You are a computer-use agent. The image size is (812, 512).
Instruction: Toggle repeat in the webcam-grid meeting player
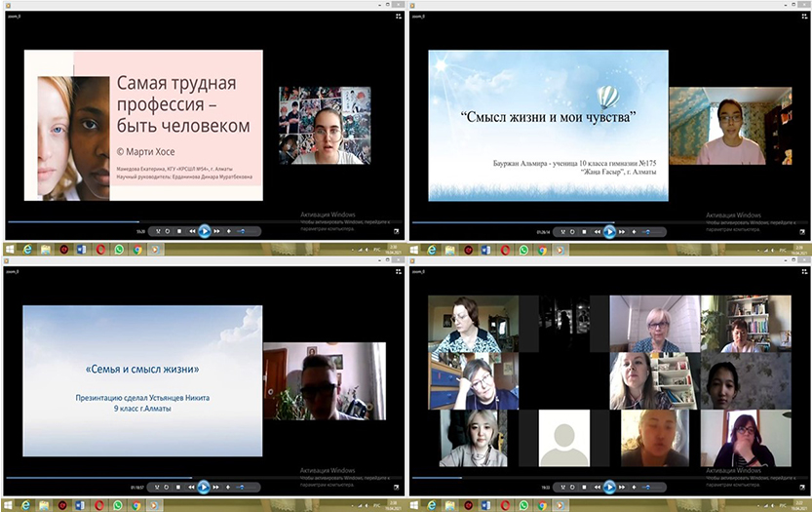[x=572, y=486]
